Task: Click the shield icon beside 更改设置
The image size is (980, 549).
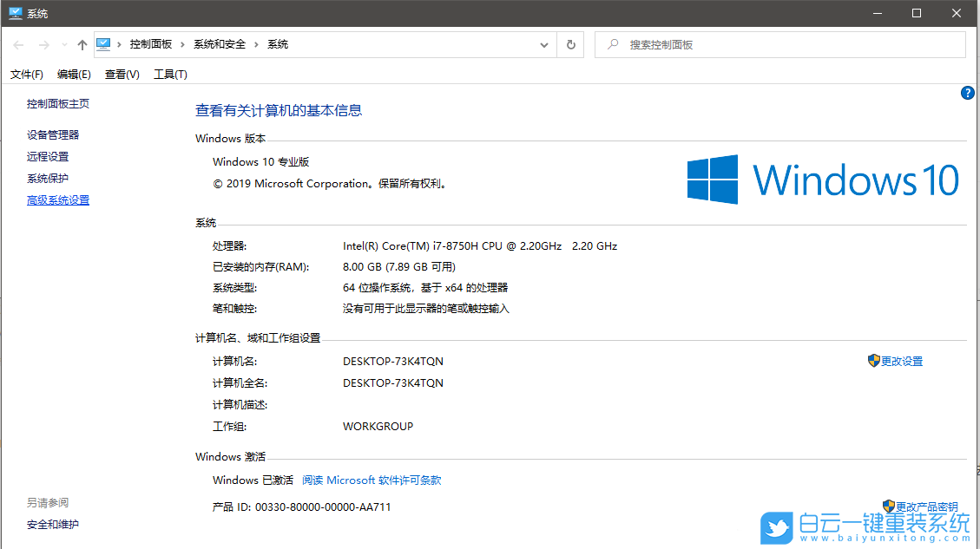Action: (873, 361)
